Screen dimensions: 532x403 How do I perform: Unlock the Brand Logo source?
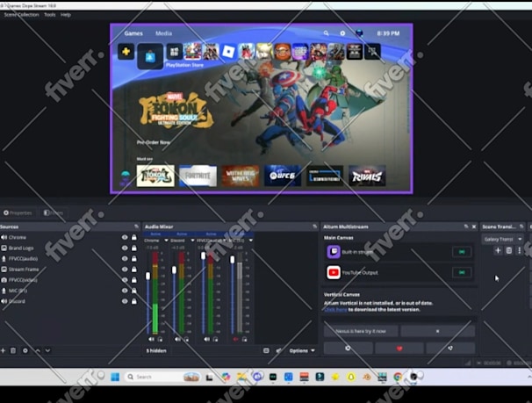[x=134, y=248]
